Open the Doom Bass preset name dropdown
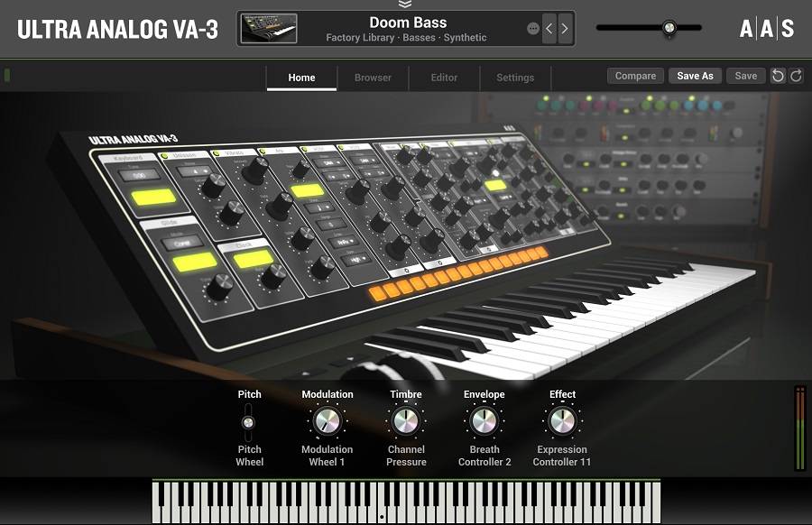The height and width of the screenshot is (525, 812). click(408, 23)
